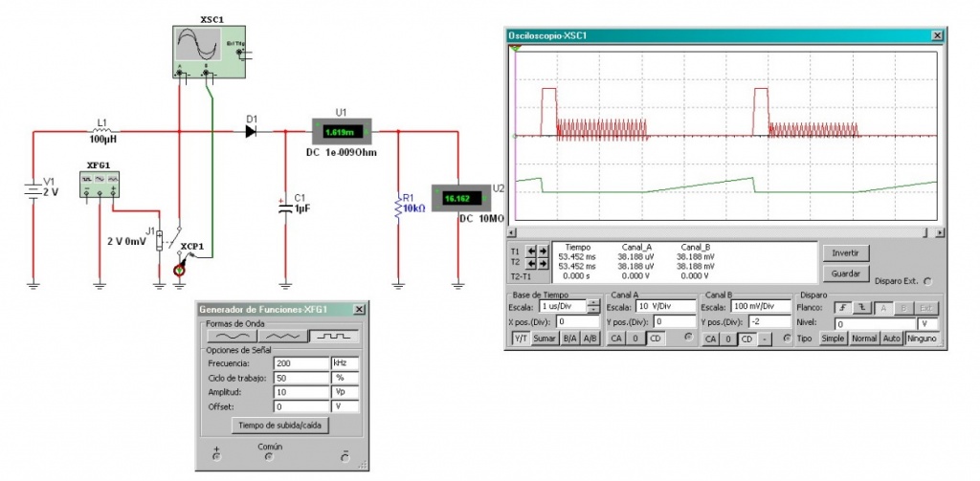Select the D1 diode component
The height and width of the screenshot is (481, 980).
[252, 132]
